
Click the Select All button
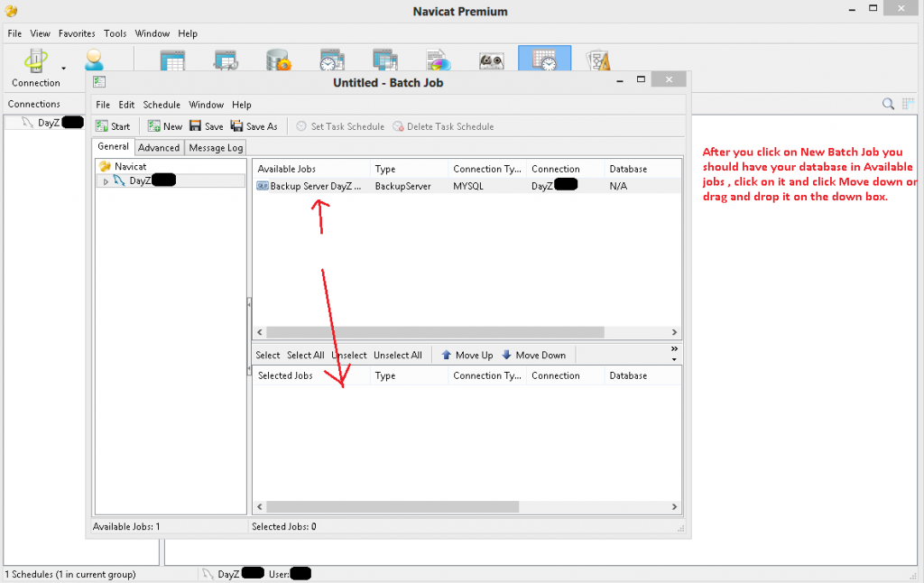305,356
